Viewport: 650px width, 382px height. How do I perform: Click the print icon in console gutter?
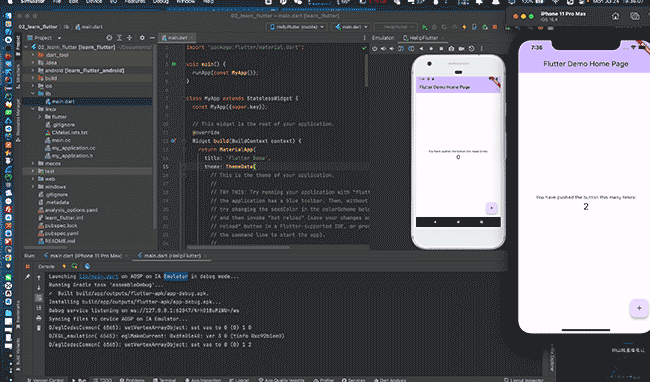click(39, 318)
